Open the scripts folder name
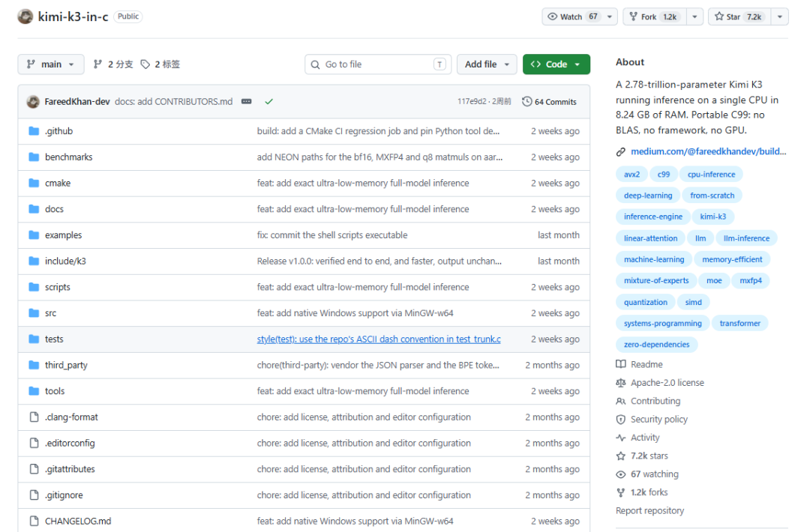The width and height of the screenshot is (810, 532). coord(57,287)
